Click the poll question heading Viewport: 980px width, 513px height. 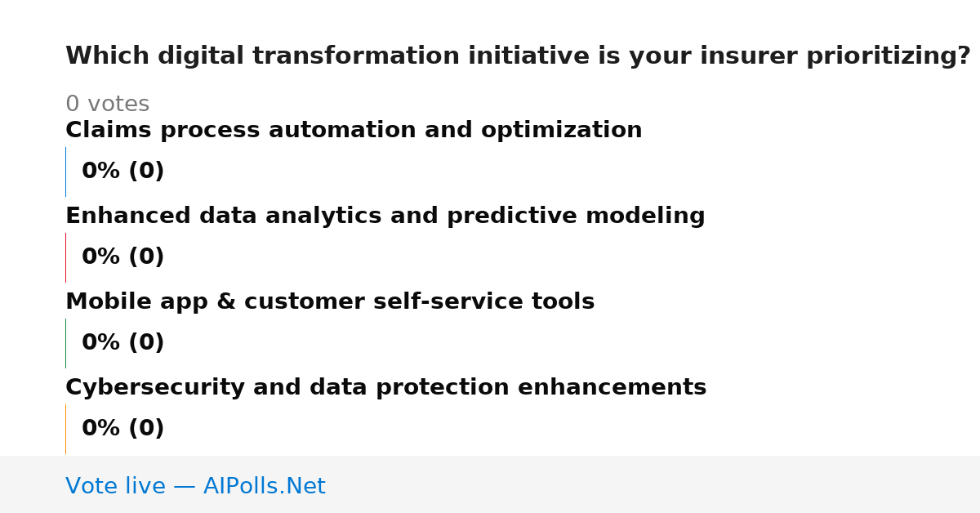click(x=518, y=56)
